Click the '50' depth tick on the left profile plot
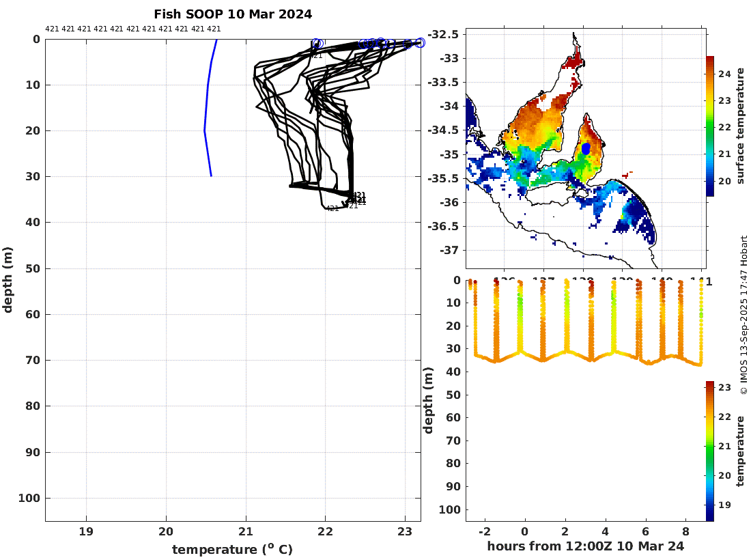 tap(33, 268)
